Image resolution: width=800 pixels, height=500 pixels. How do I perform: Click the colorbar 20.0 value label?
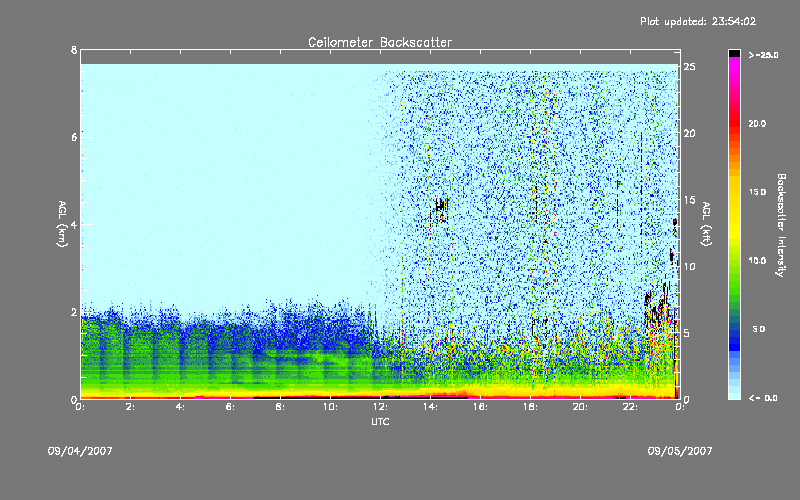click(x=757, y=124)
